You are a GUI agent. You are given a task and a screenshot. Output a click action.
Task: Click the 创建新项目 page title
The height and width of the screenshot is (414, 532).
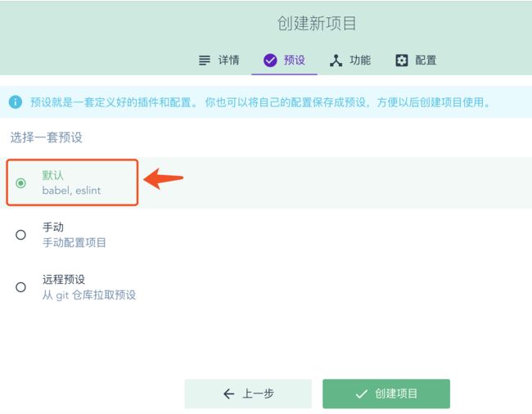click(x=317, y=24)
